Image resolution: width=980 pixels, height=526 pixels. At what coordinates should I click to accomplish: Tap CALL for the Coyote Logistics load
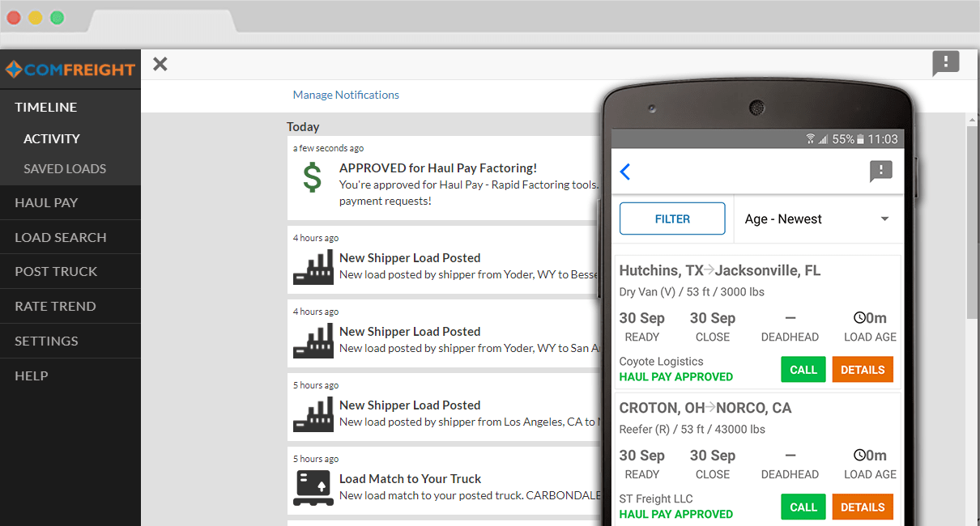pos(803,370)
